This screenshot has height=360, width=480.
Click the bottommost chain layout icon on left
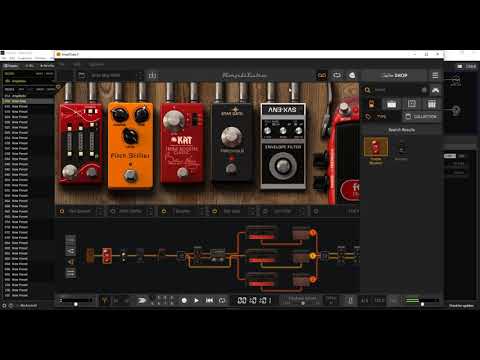pos(70,273)
